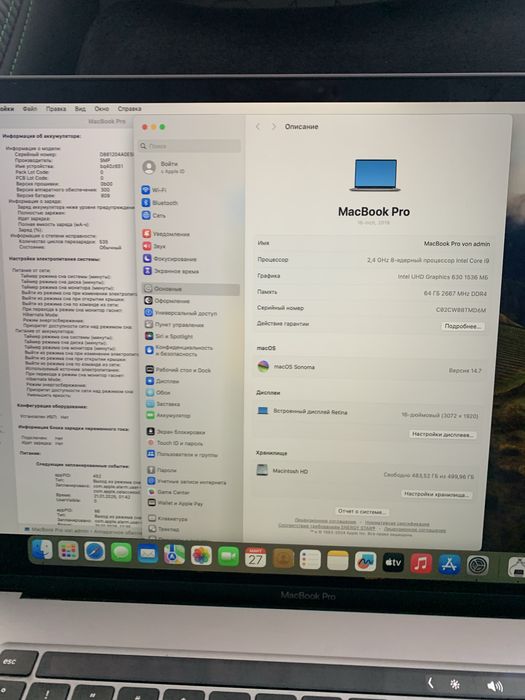Select Клавиатура in sidebar
Image resolution: width=525 pixels, height=700 pixels.
168,519
